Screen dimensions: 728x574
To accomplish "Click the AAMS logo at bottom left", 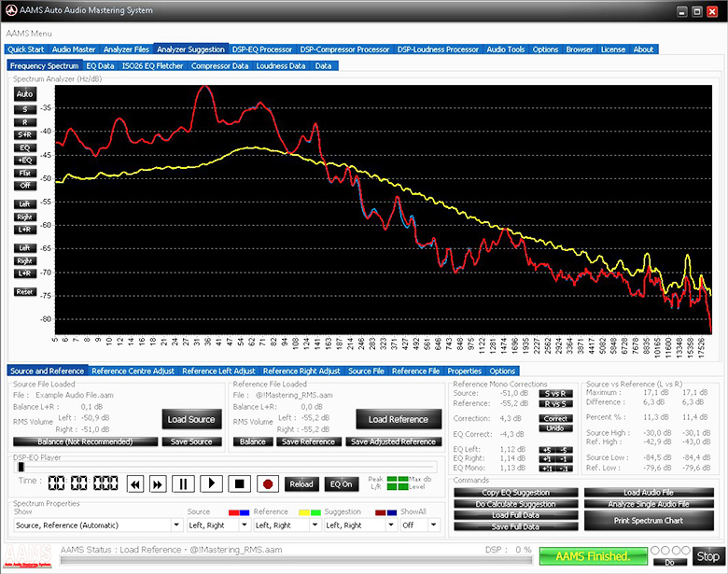I will tap(27, 556).
